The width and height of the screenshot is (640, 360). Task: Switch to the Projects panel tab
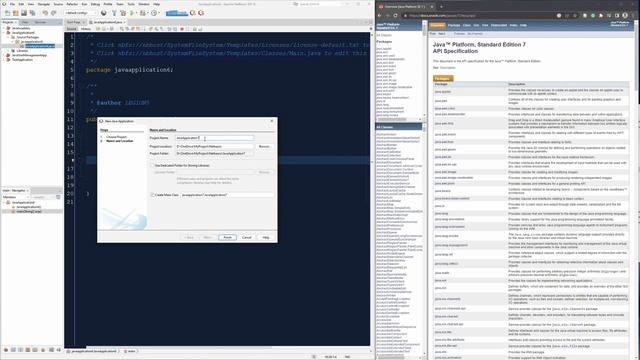[x=8, y=22]
